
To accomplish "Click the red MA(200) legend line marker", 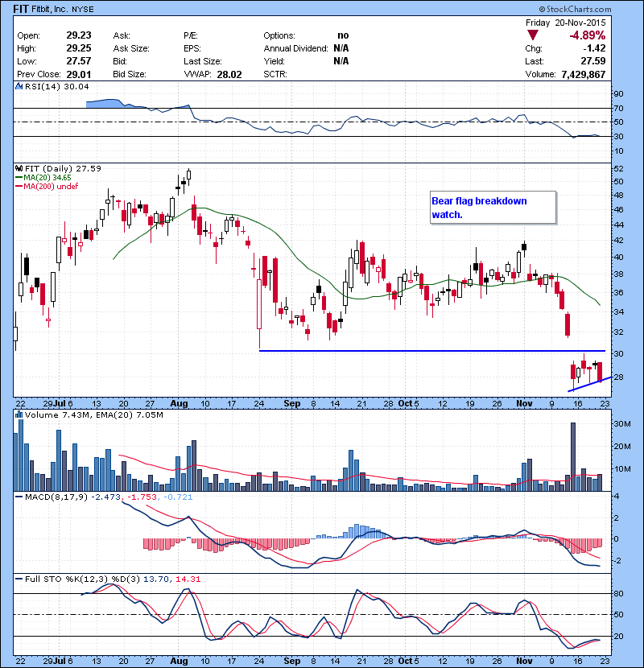I will pos(19,187).
